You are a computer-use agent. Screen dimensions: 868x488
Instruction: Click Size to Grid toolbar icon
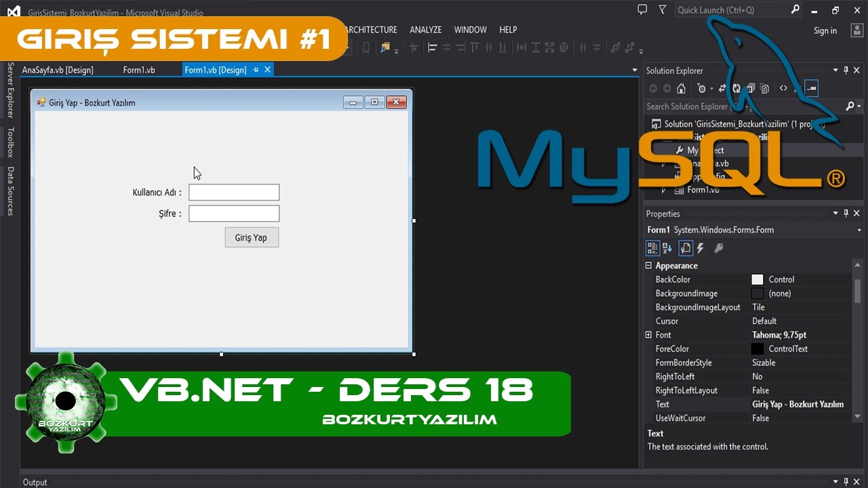pos(564,47)
